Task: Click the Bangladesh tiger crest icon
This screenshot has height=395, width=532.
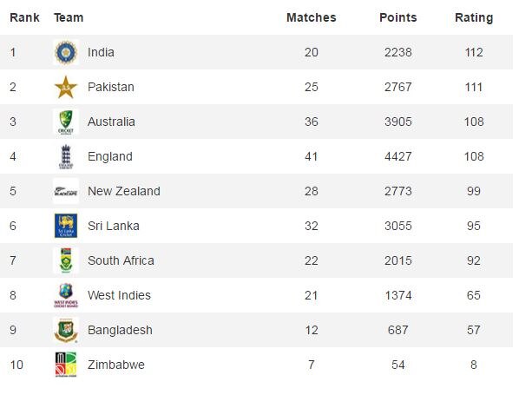Action: pos(66,330)
